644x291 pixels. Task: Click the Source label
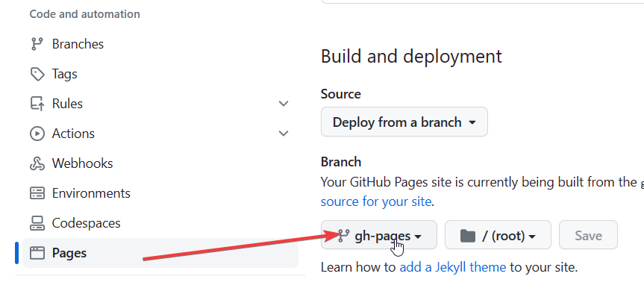click(x=340, y=94)
